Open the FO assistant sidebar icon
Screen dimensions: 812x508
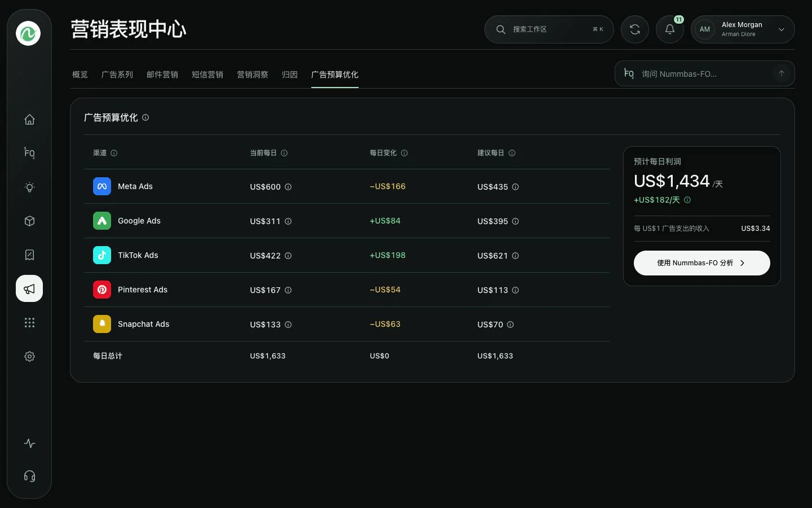29,153
